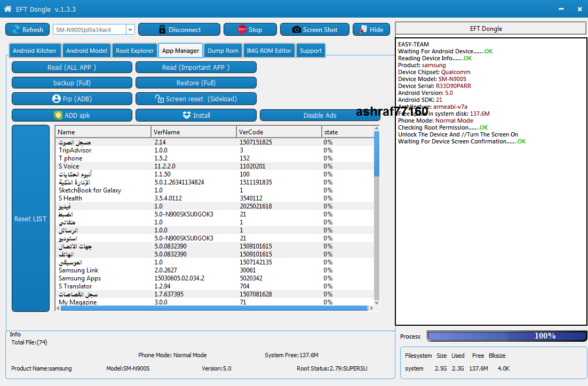Select the T phone app row
This screenshot has height=386, width=588.
coord(214,158)
